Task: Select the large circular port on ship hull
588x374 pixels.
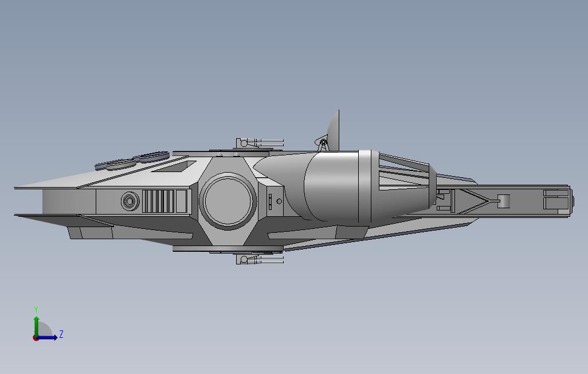Action: [228, 201]
